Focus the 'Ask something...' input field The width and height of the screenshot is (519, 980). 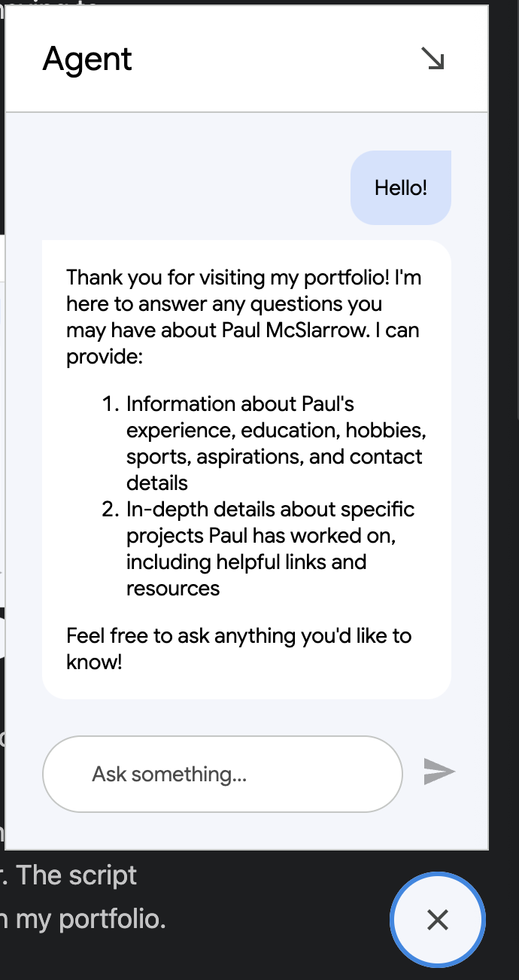(x=222, y=773)
